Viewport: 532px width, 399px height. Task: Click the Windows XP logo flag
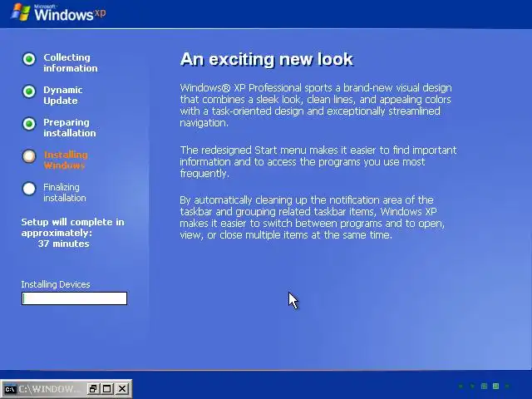tap(21, 12)
